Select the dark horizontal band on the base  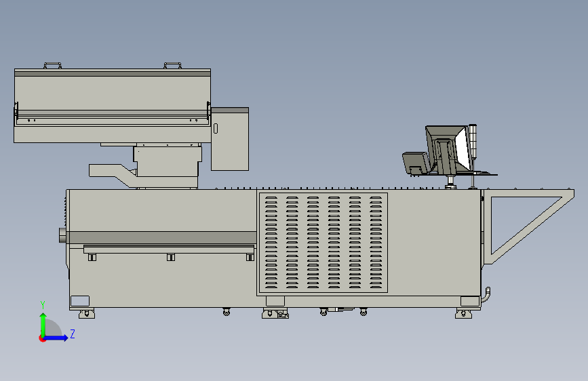(161, 237)
